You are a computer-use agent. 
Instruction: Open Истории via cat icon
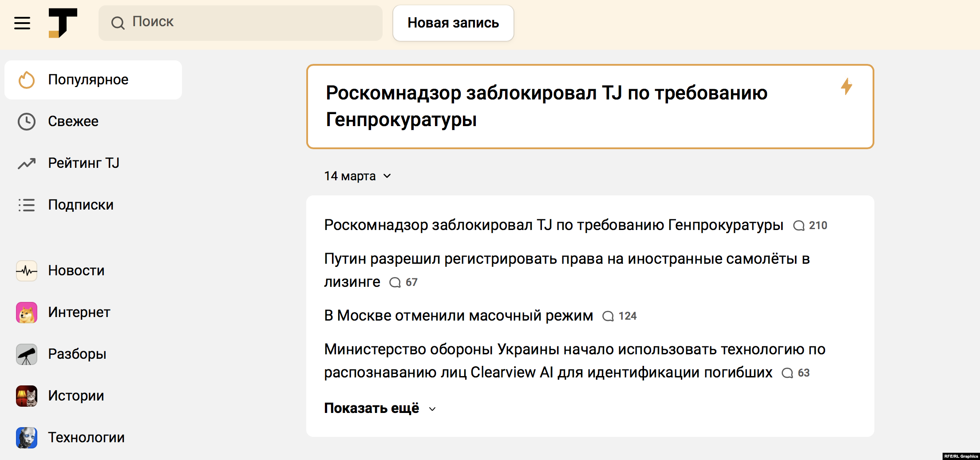27,396
